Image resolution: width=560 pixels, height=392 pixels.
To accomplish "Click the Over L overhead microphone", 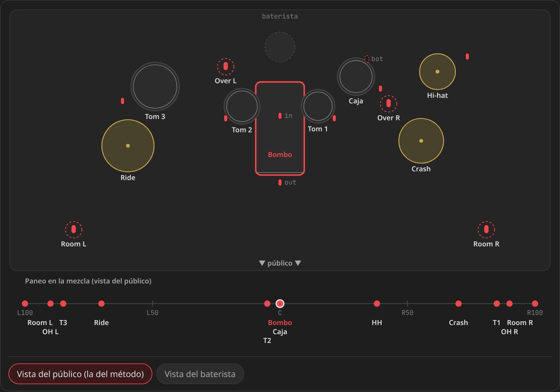I will click(226, 67).
